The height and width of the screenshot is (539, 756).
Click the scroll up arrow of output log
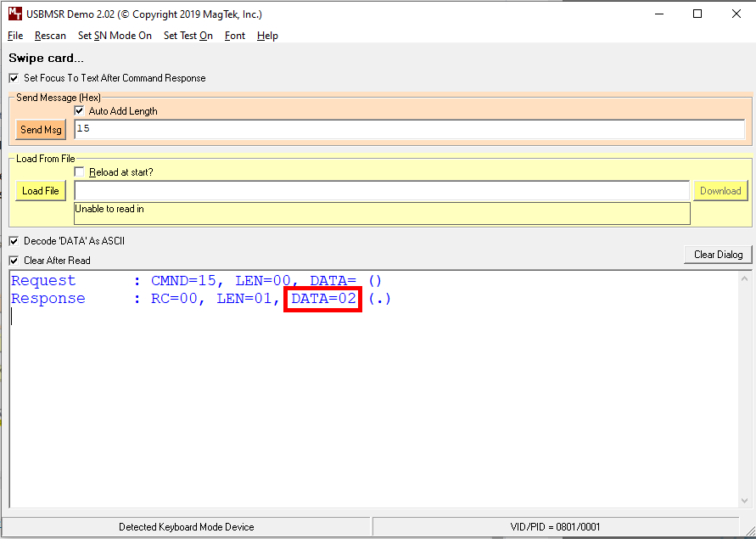pos(744,279)
